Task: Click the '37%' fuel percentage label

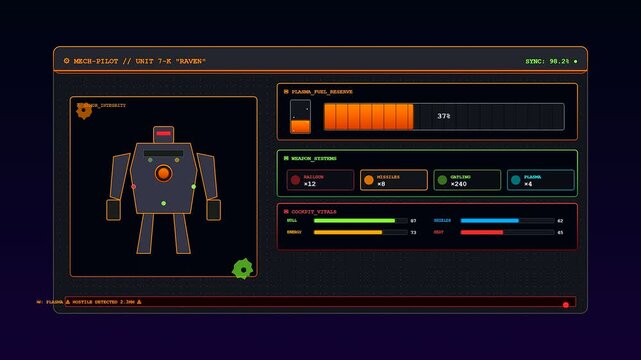Action: [x=444, y=116]
